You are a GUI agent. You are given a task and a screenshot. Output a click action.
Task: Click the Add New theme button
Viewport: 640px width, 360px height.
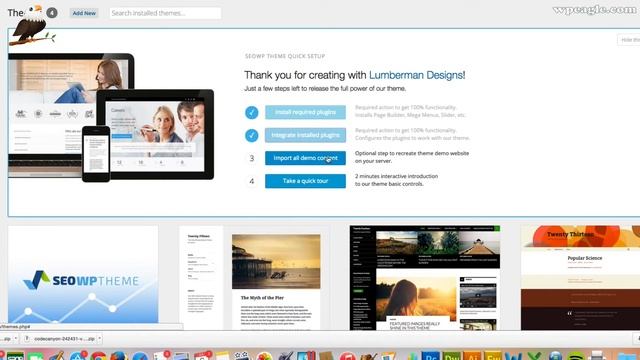(x=84, y=13)
